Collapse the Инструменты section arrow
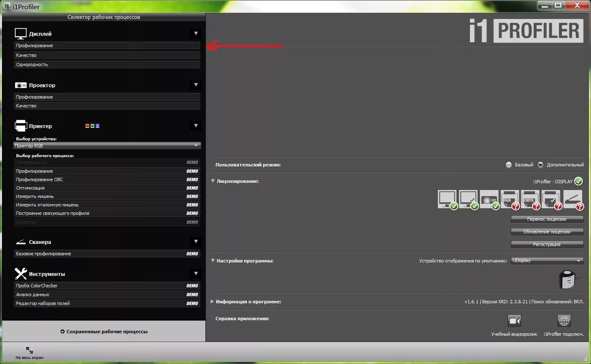Screen dimensions: 591x364 coord(196,274)
